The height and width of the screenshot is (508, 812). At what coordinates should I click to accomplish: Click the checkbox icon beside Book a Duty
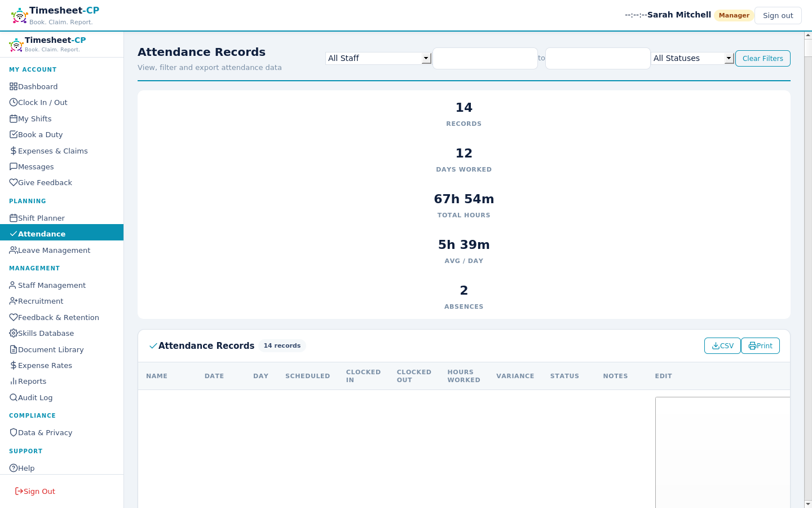(14, 134)
